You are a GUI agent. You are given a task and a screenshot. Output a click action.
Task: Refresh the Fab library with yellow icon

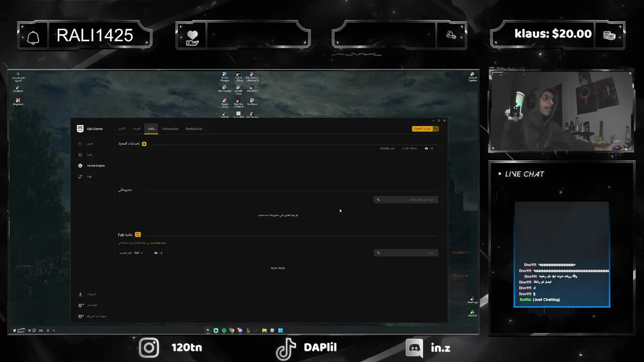pyautogui.click(x=138, y=234)
